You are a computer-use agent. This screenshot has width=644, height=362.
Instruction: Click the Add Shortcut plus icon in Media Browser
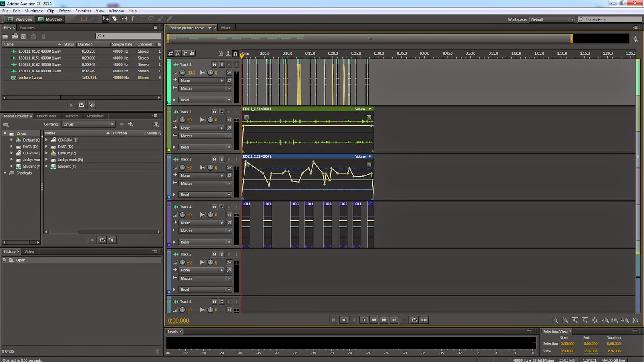[130, 124]
